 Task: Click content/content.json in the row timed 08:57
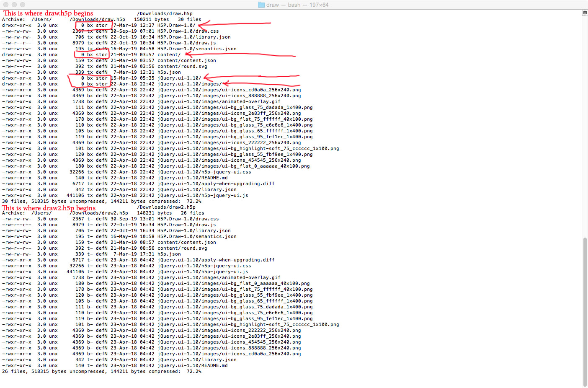click(x=187, y=242)
